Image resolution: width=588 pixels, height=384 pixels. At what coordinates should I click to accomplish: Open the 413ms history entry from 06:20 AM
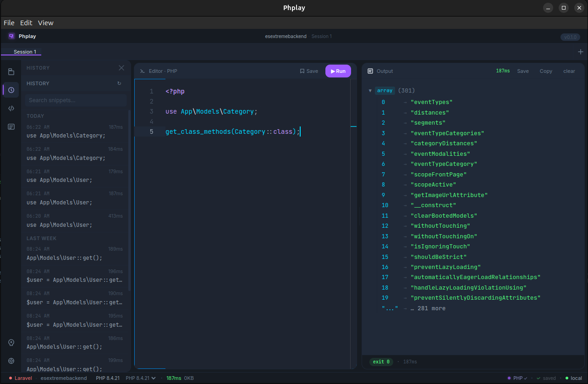(x=75, y=220)
